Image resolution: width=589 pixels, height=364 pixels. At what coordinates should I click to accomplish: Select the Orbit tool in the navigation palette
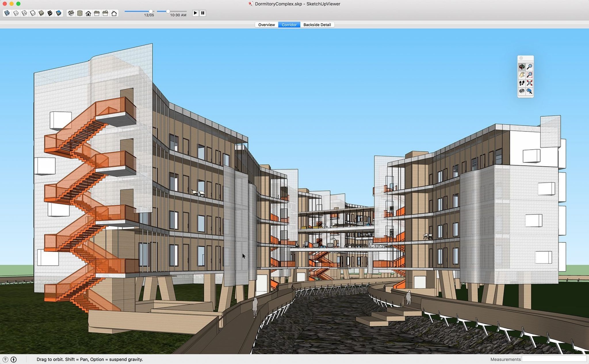pos(522,67)
